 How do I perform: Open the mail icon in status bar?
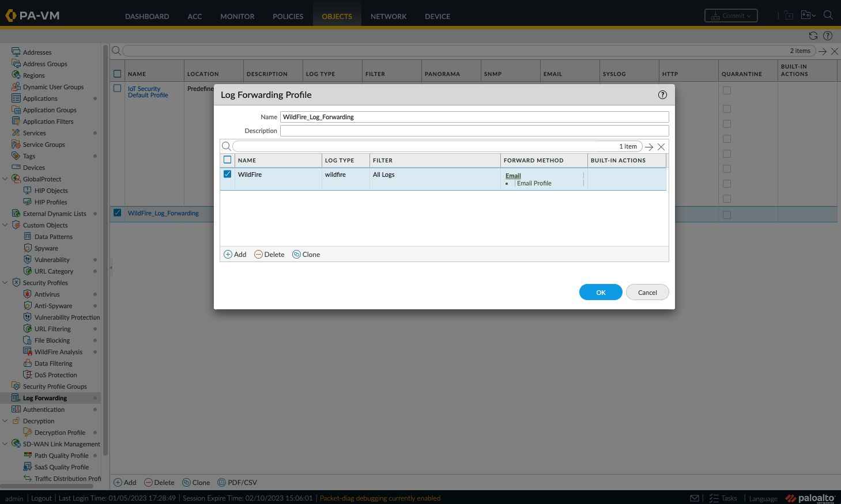click(695, 498)
